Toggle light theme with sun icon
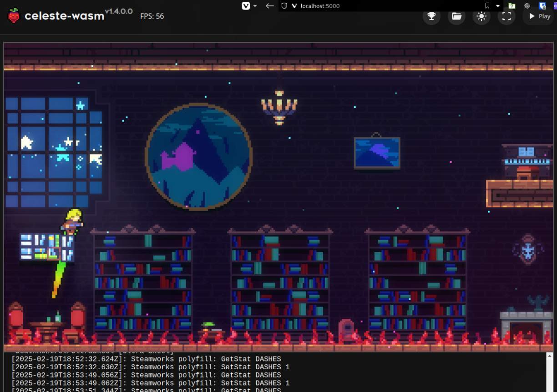 pyautogui.click(x=481, y=16)
